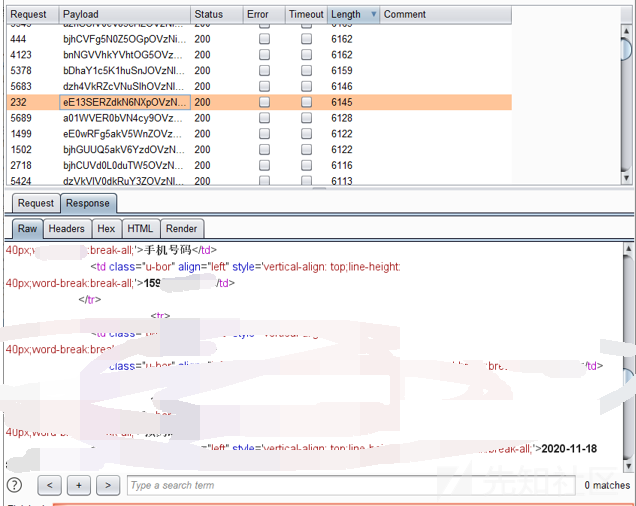
Task: Select request row 5378
Action: click(259, 70)
